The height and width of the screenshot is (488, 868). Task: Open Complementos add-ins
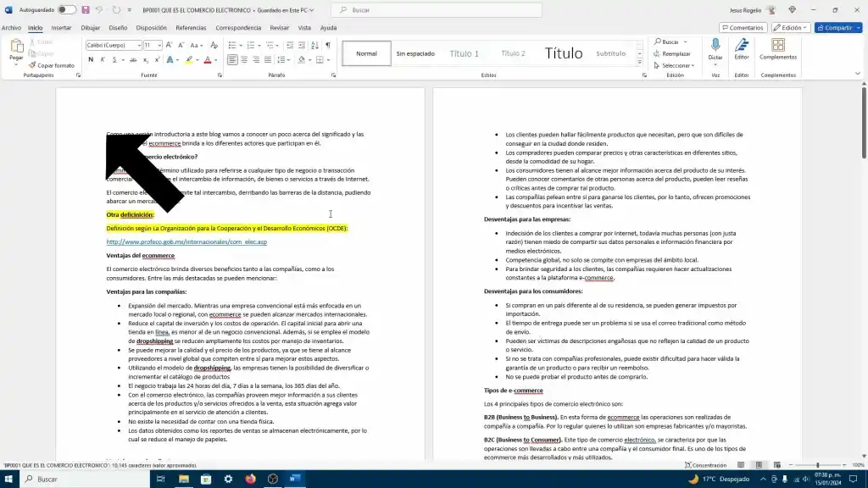click(x=778, y=48)
